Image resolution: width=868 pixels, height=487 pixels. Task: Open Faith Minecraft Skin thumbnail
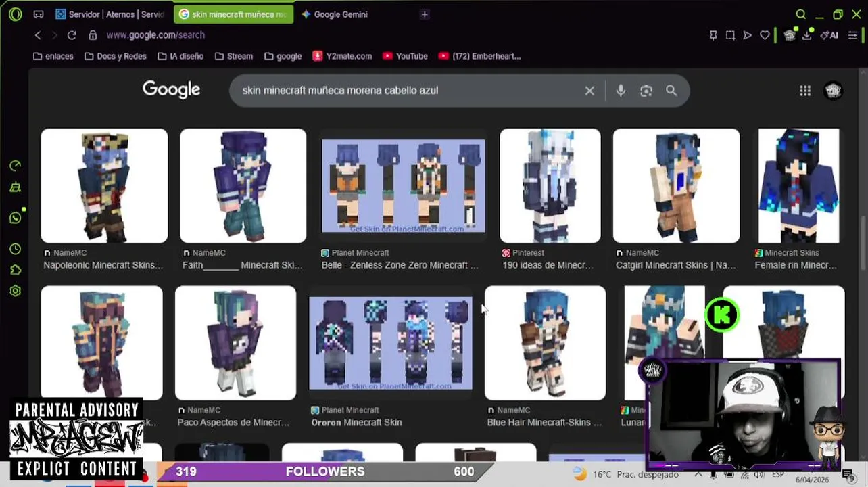click(243, 186)
